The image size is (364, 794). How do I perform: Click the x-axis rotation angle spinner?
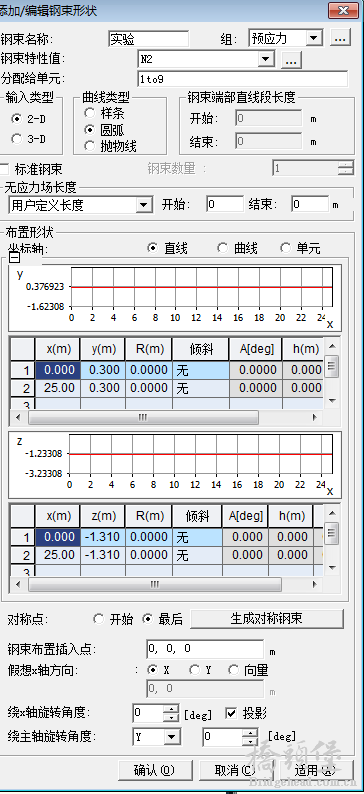(171, 713)
